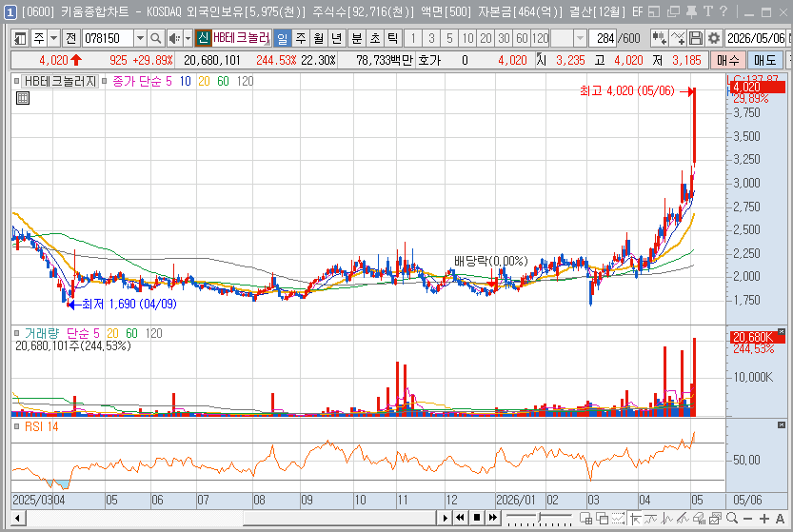The image size is (793, 532).
Task: Click the chart image copy icon
Action: pos(715,518)
